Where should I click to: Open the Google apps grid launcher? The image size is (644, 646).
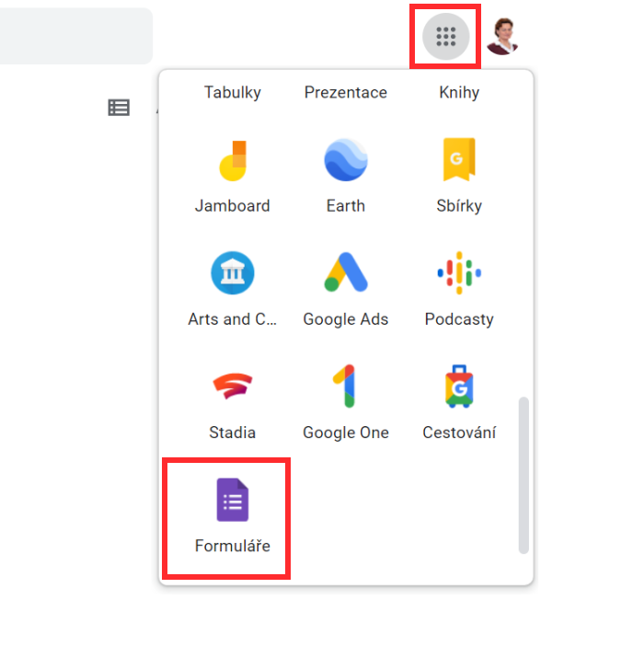pos(445,37)
